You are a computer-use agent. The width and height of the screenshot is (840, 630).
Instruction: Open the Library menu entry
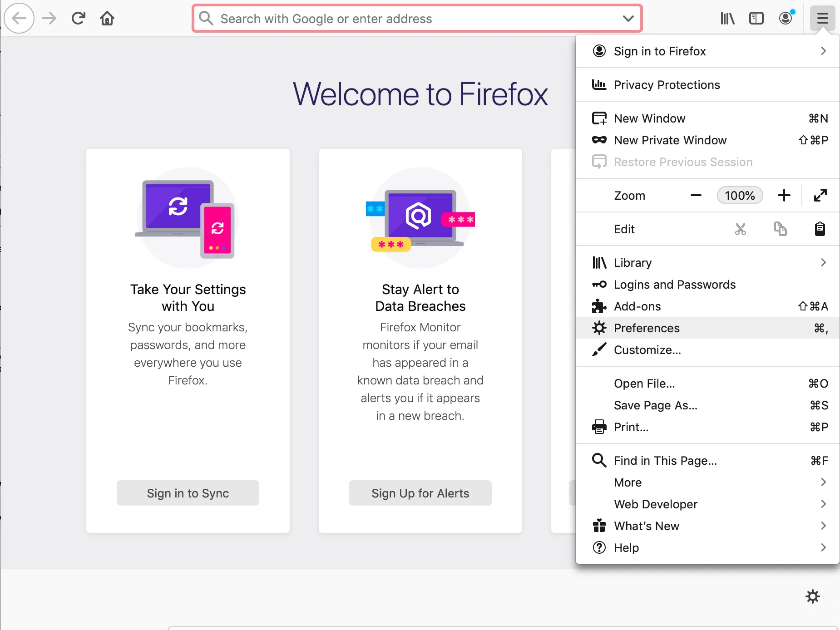(x=707, y=263)
